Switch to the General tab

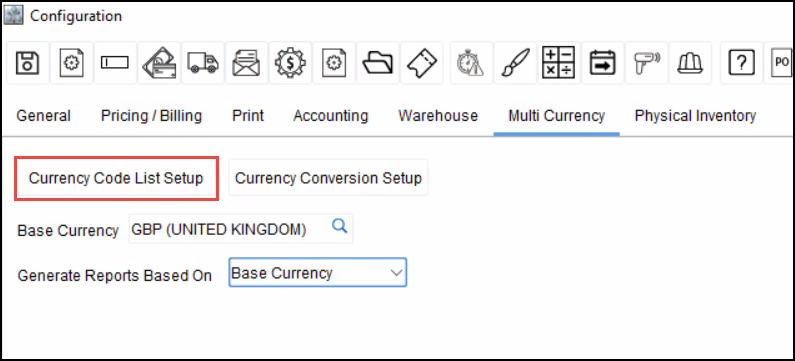[x=44, y=116]
